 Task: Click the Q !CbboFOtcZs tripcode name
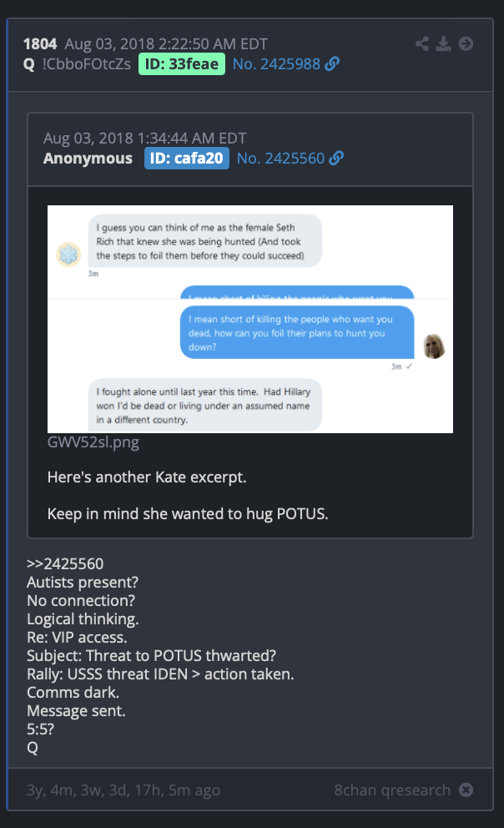77,64
